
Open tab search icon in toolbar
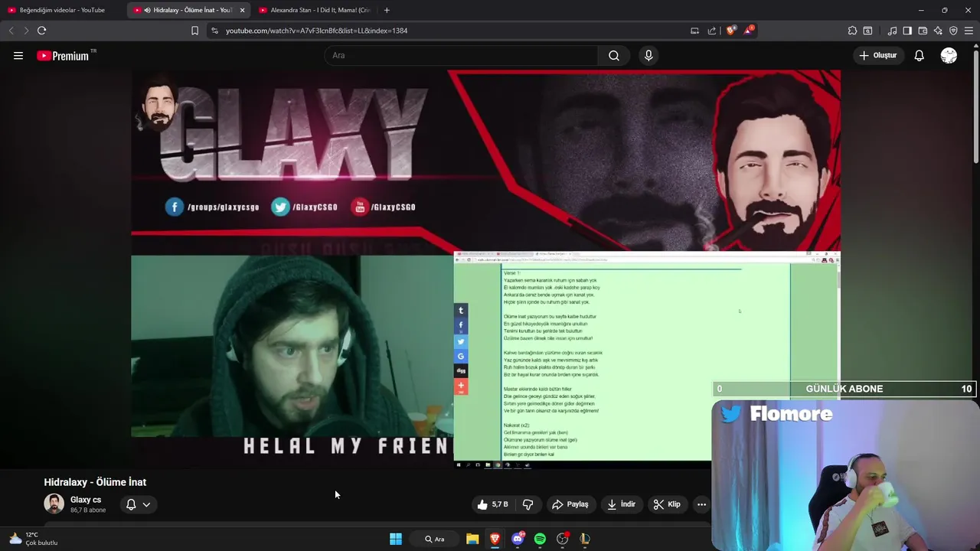(x=867, y=31)
